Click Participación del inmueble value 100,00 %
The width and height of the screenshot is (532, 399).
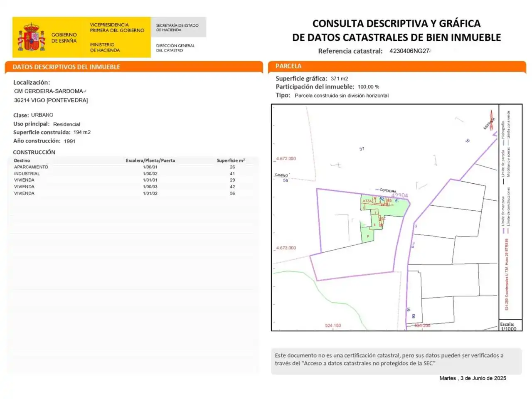pos(369,87)
